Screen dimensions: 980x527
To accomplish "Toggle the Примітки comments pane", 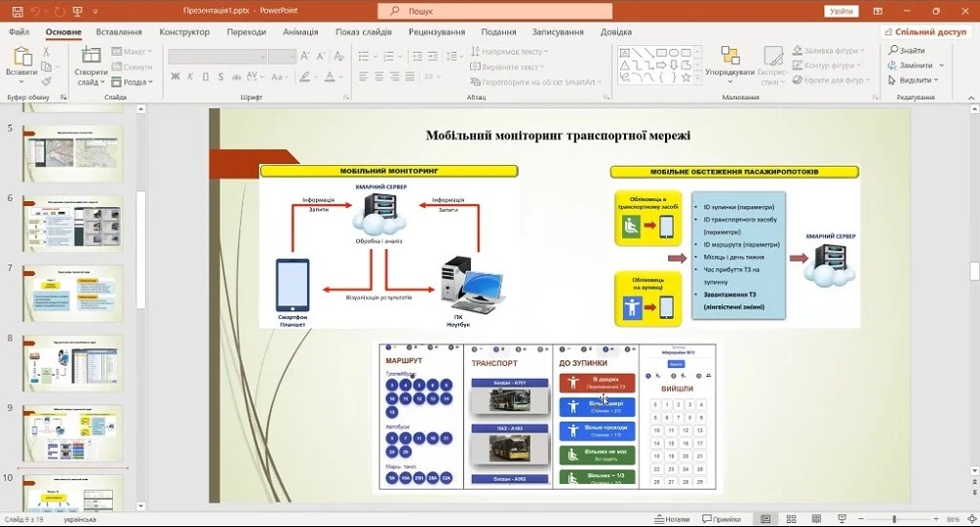I will click(721, 519).
